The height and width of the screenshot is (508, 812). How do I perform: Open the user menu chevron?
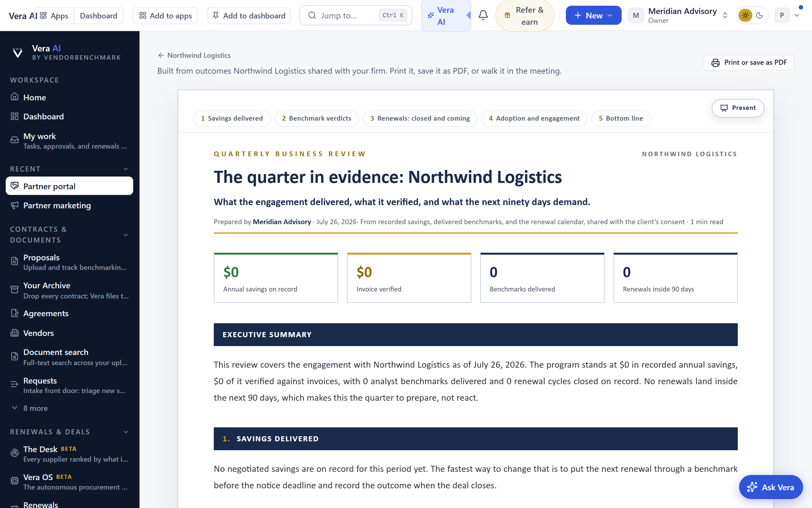click(797, 16)
